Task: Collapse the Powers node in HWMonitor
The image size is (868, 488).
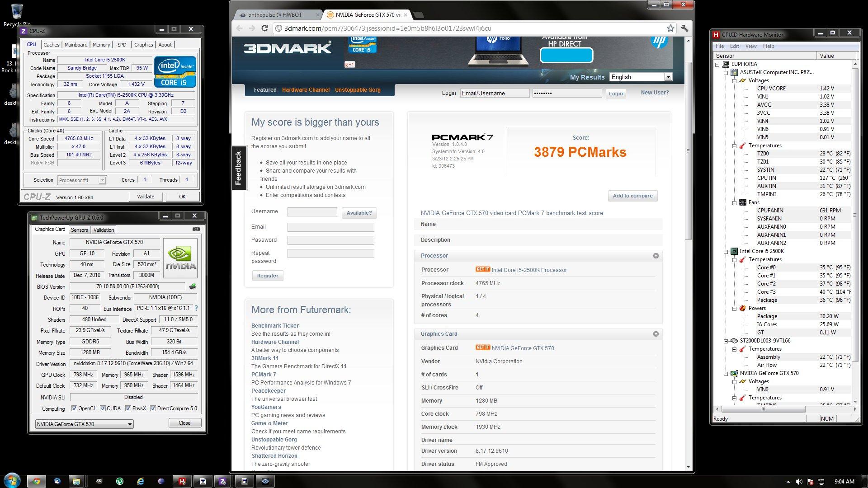Action: point(735,308)
